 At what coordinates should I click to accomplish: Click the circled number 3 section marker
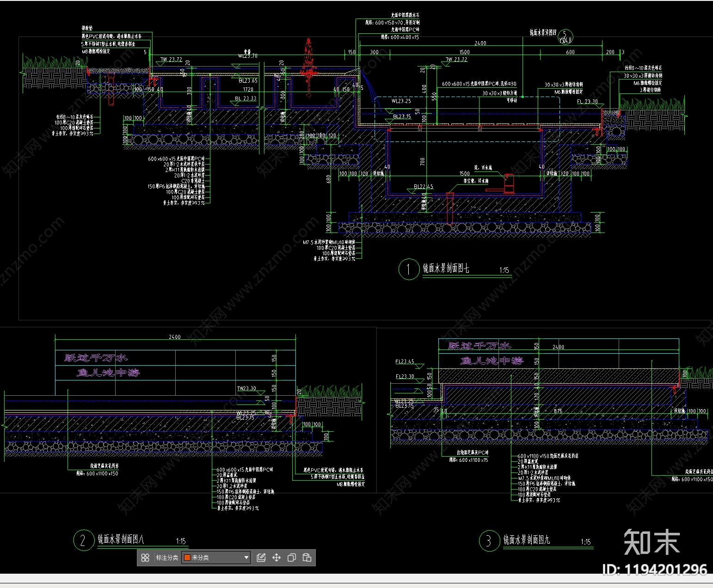(489, 540)
